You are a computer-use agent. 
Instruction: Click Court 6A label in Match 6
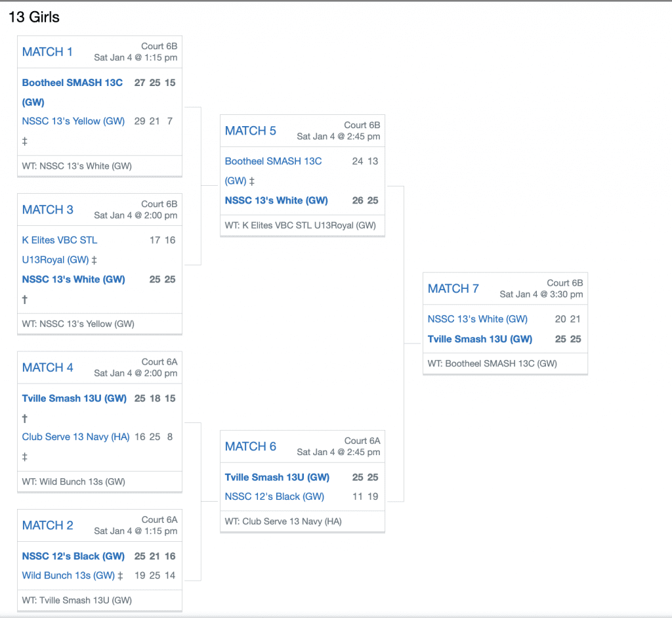coord(362,441)
